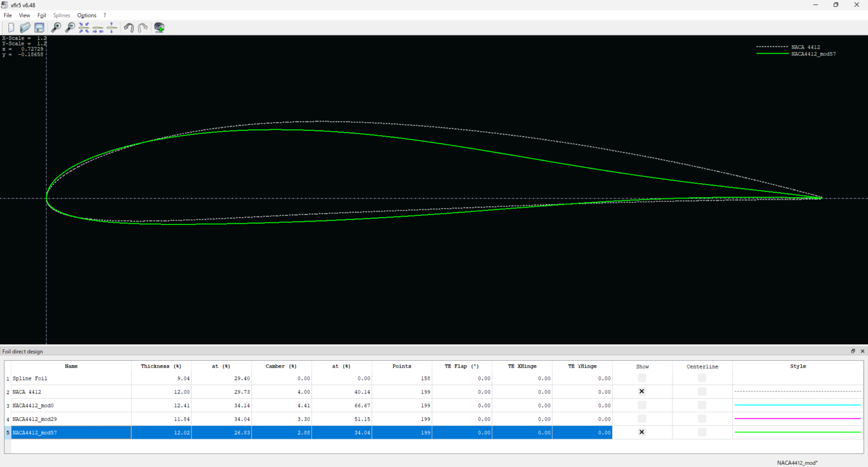Image resolution: width=868 pixels, height=467 pixels.
Task: Click the zoom out magnifier icon
Action: (x=70, y=28)
